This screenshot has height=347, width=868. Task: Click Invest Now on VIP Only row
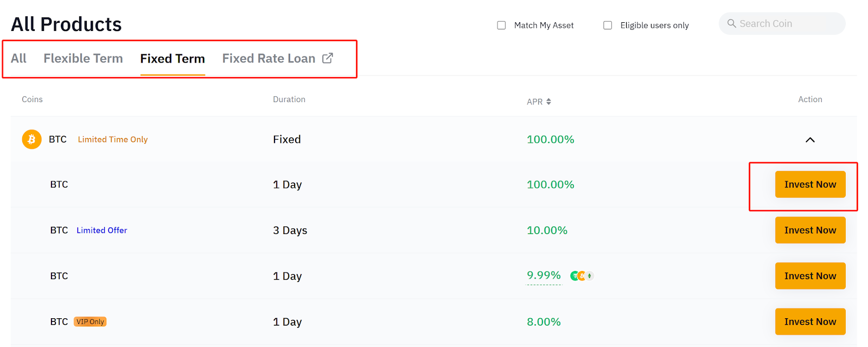click(809, 321)
